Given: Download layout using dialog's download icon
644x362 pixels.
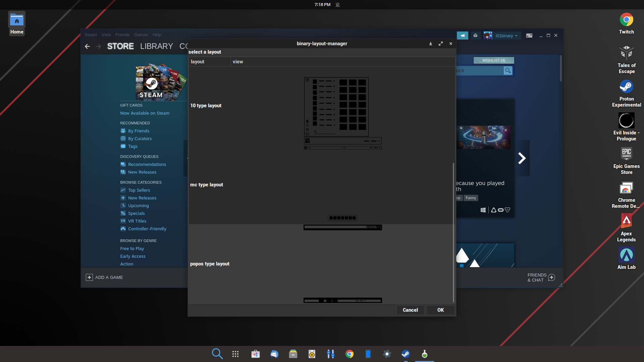Looking at the screenshot, I should [431, 44].
